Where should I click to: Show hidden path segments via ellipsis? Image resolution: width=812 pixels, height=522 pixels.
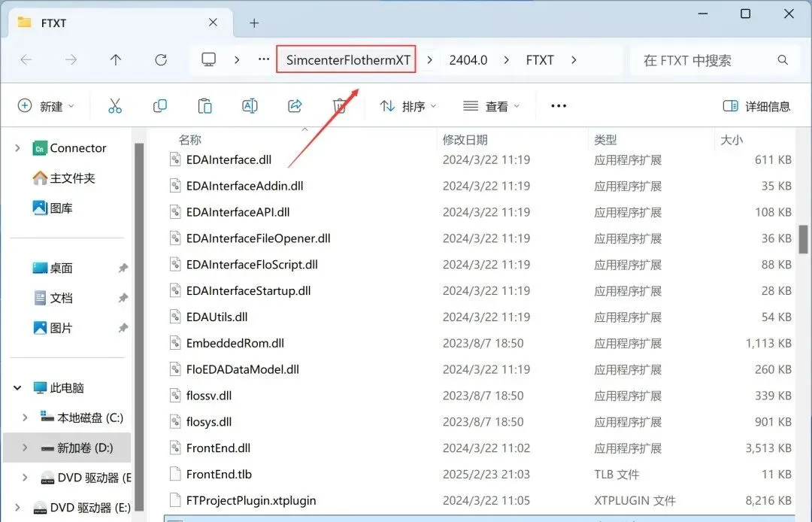pyautogui.click(x=264, y=59)
